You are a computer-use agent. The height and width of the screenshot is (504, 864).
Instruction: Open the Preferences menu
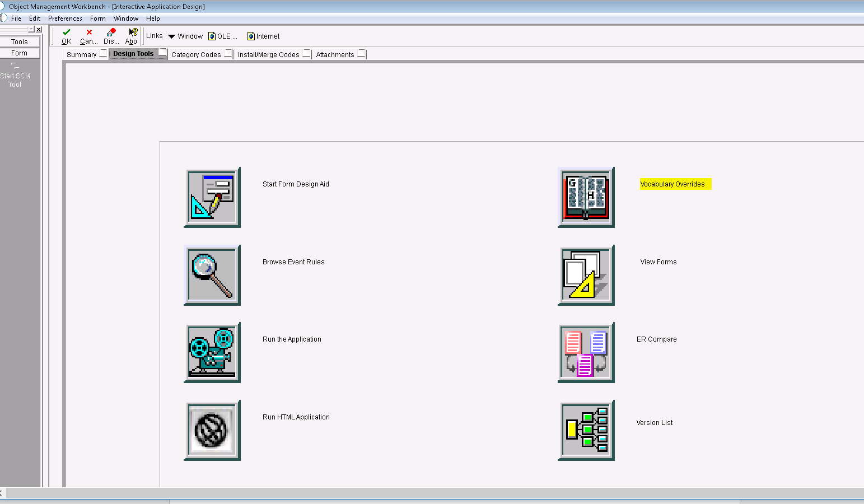65,18
